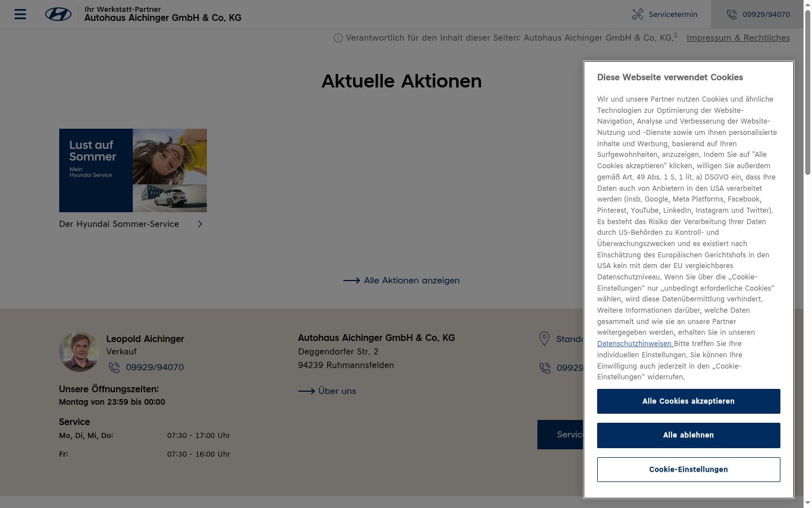The height and width of the screenshot is (508, 812).
Task: Click the hours 07:30 - 17:00 Uhr
Action: pyautogui.click(x=198, y=436)
